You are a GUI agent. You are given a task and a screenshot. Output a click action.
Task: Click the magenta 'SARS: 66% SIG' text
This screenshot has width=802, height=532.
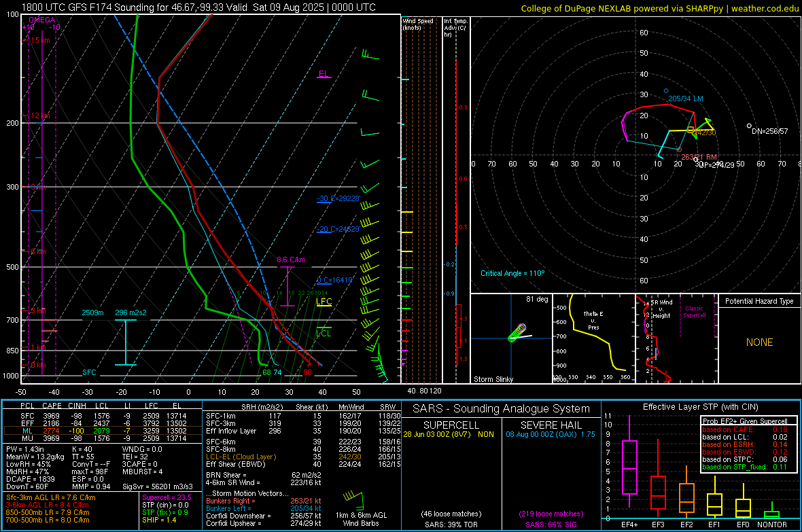[x=551, y=525]
